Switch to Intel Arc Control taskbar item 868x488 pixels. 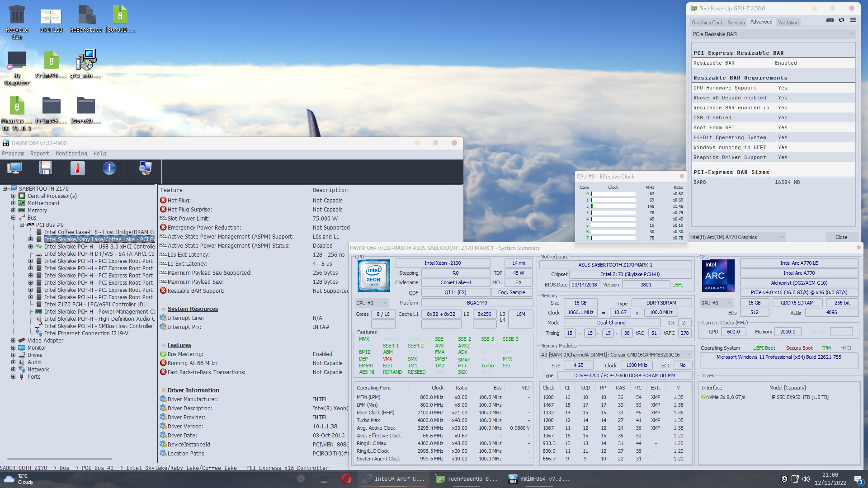[x=394, y=479]
